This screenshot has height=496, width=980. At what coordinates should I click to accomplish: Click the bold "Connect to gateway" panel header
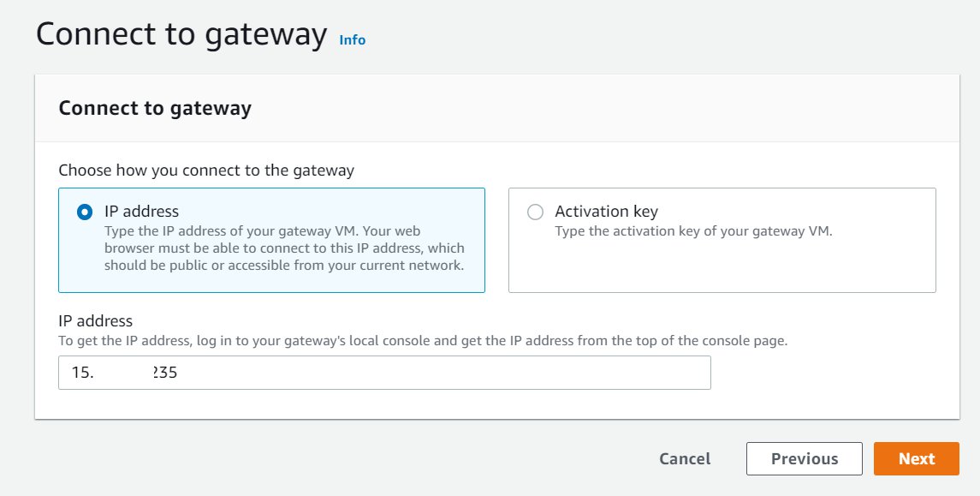155,108
